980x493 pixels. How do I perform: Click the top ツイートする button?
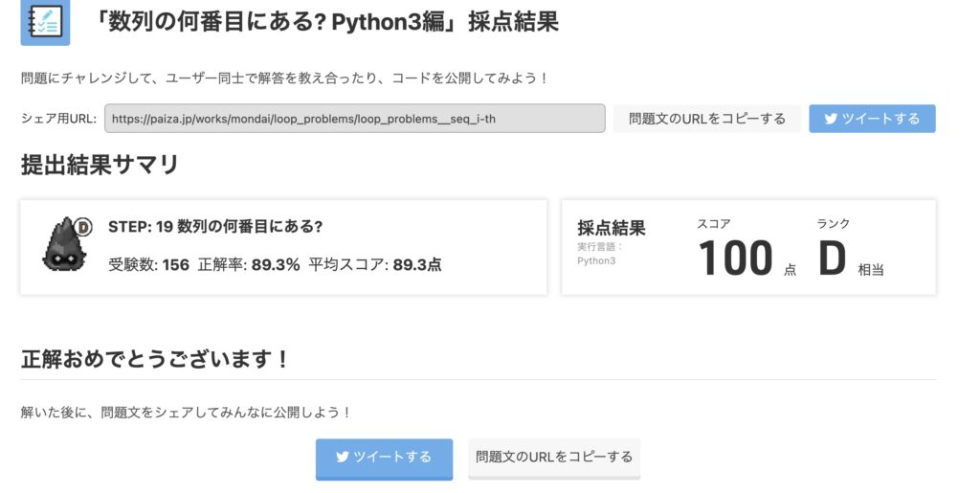pos(872,119)
